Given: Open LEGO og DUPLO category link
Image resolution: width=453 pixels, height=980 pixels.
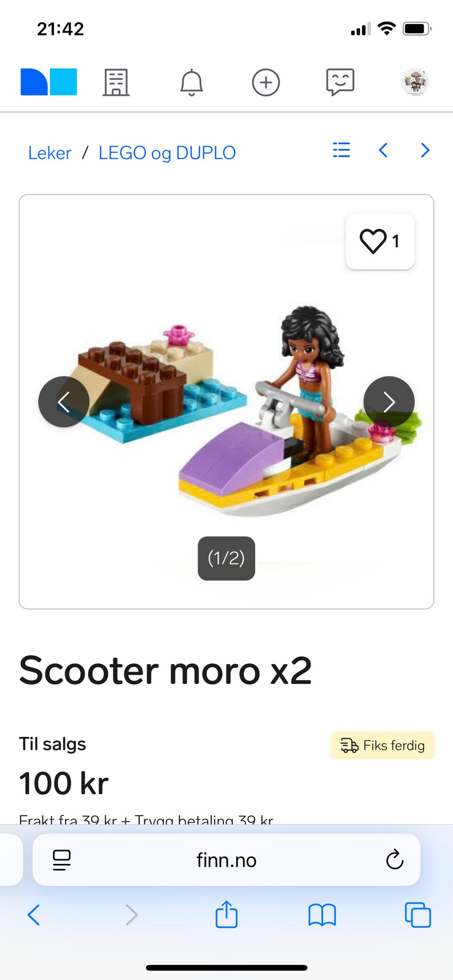Looking at the screenshot, I should (167, 153).
